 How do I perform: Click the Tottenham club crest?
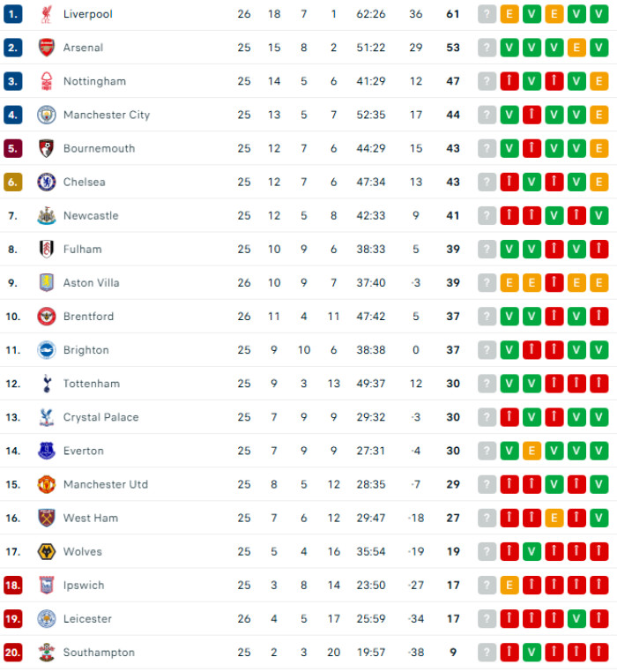tap(46, 384)
